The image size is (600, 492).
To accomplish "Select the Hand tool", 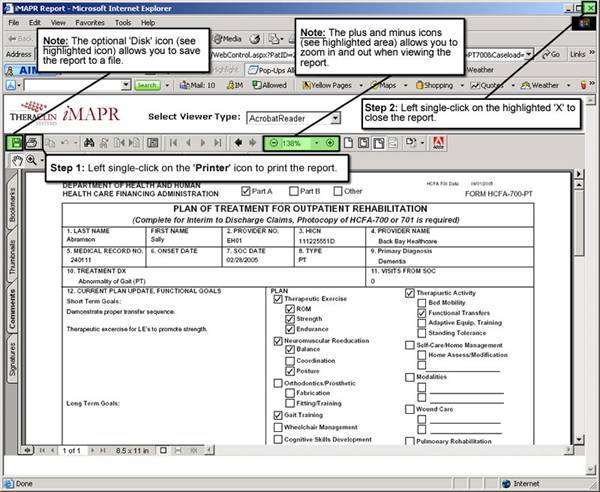I will [x=17, y=161].
